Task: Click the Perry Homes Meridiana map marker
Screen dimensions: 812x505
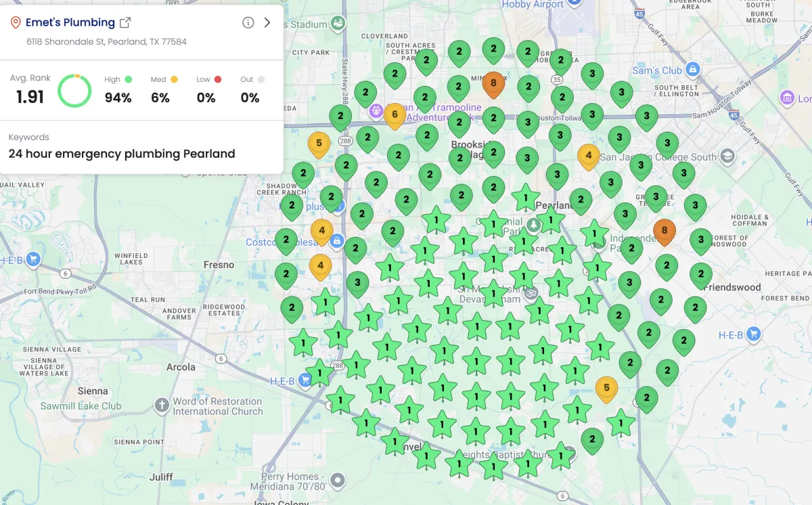Action: pos(337,481)
